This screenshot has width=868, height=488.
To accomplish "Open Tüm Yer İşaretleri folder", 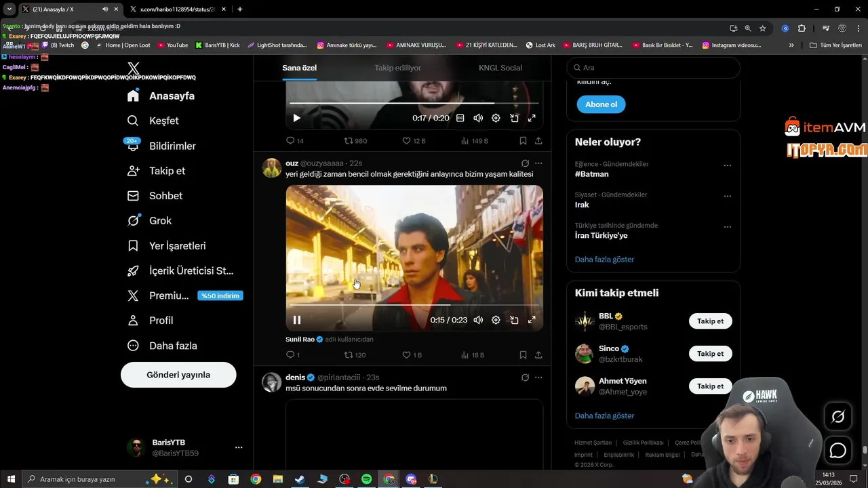I will pyautogui.click(x=835, y=45).
